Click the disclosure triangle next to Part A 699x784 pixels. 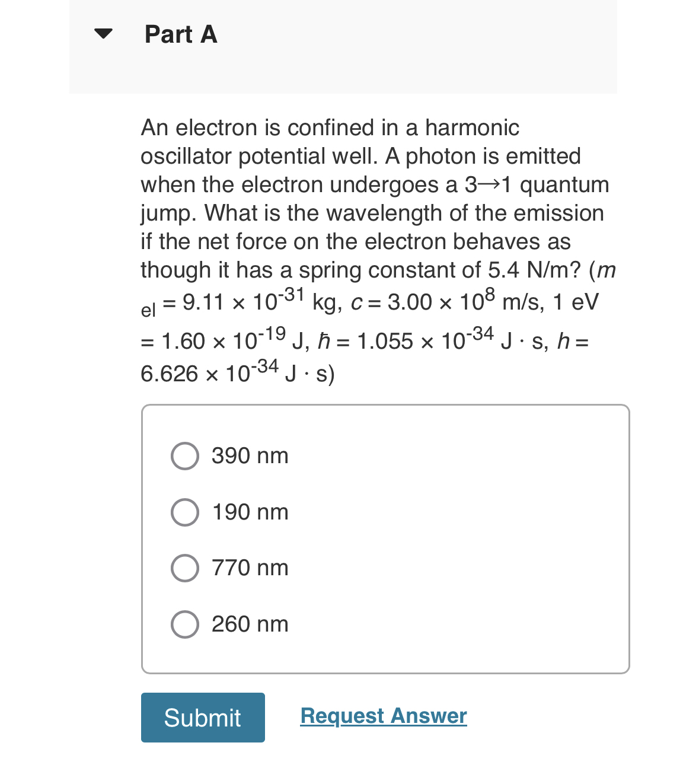[x=103, y=34]
